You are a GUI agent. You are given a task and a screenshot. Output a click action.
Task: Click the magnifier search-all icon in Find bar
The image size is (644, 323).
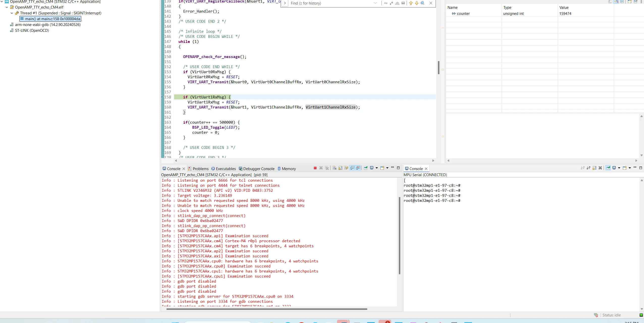click(423, 3)
